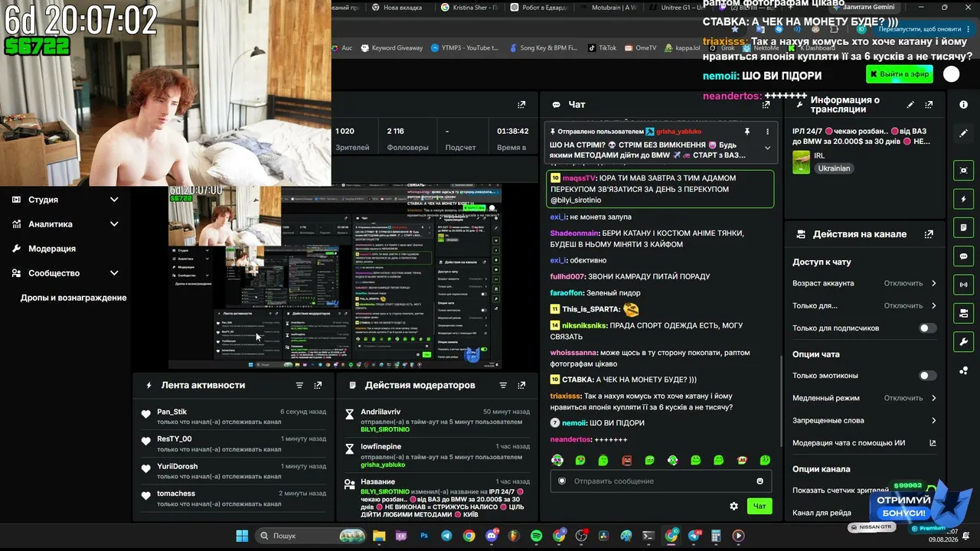Click the red angry emote in emote row
Viewport: 980px width, 551px height.
626,460
